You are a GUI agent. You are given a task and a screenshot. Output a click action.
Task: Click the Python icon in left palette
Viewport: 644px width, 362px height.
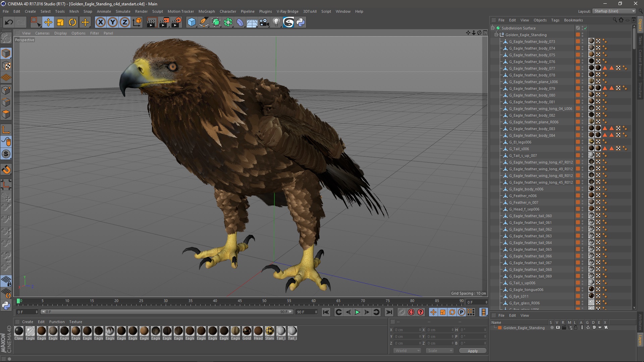click(x=6, y=305)
